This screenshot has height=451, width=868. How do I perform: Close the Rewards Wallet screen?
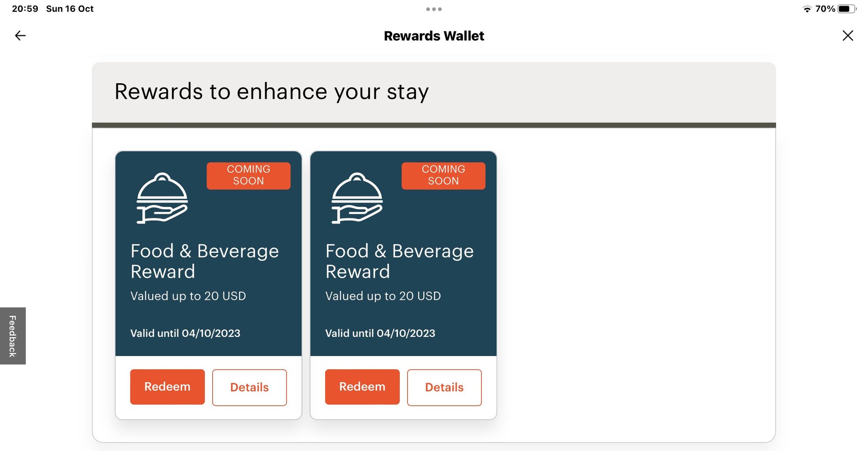click(848, 36)
